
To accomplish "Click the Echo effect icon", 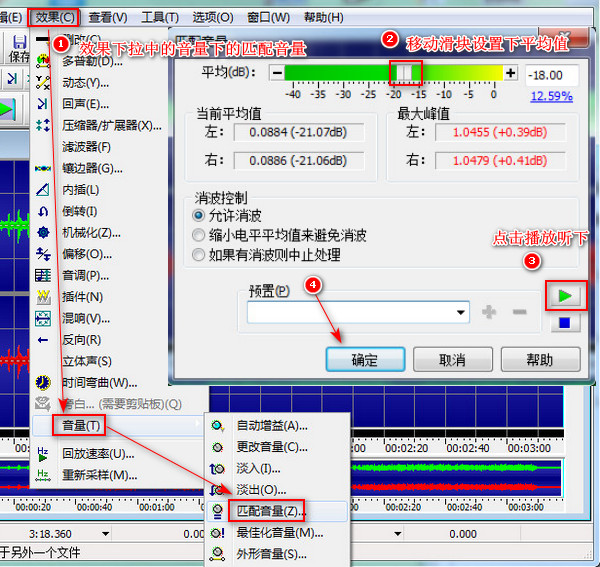I will [x=43, y=104].
